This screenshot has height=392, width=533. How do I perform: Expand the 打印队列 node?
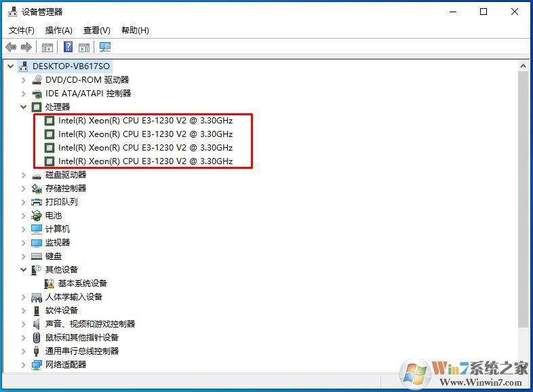pos(24,202)
